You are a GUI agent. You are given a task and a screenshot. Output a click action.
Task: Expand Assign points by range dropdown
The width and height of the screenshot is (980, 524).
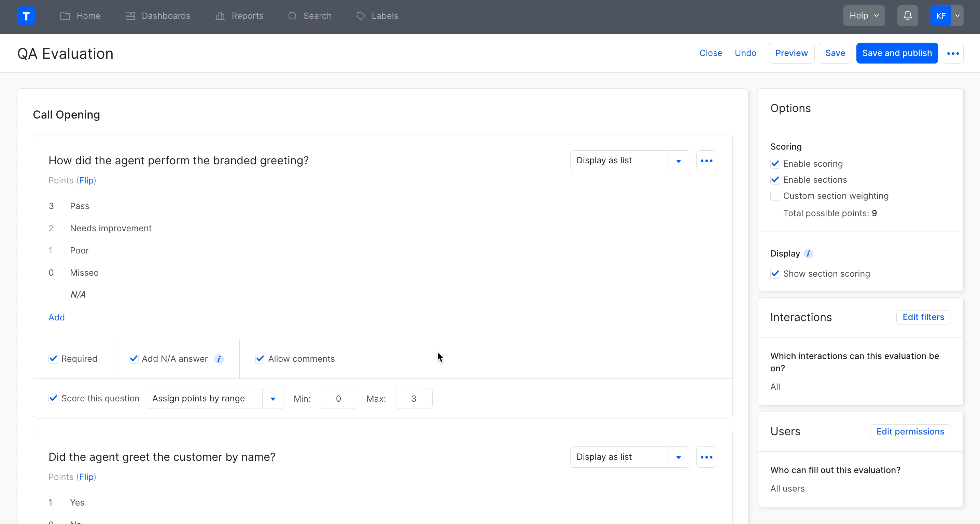(x=273, y=398)
